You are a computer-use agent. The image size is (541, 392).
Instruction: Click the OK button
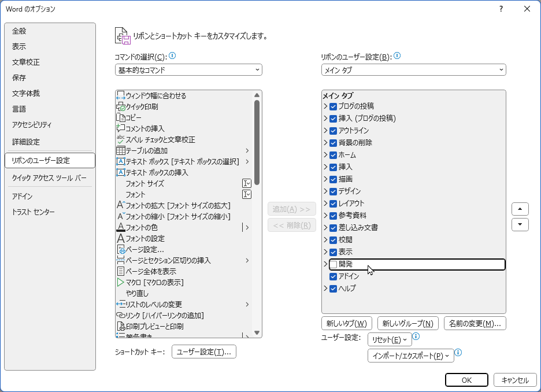point(466,380)
